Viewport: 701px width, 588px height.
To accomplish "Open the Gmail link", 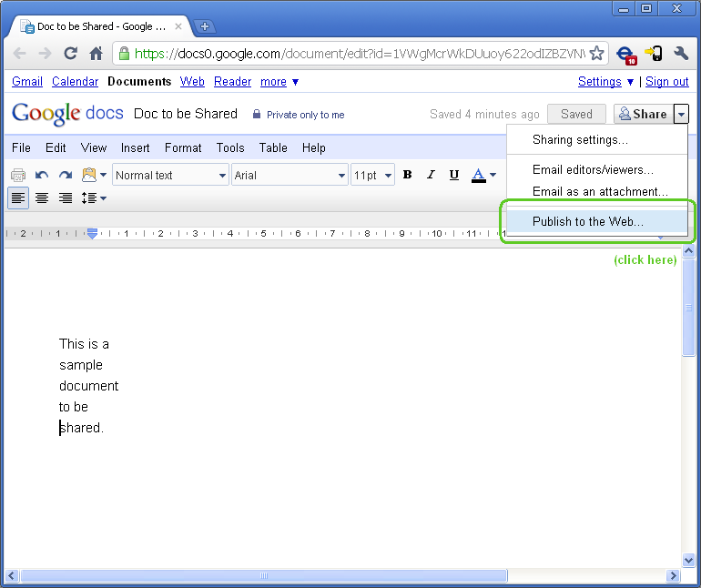I will pos(27,81).
